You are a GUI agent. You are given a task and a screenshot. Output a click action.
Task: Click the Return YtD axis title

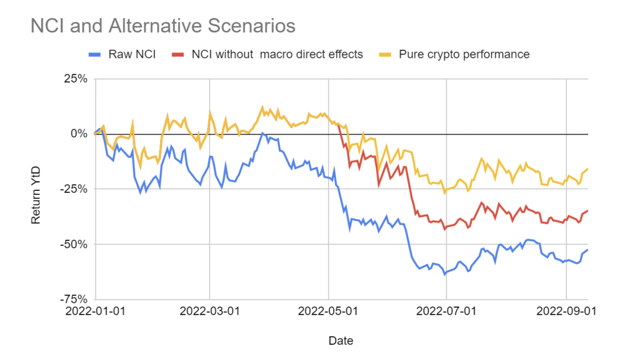click(36, 195)
